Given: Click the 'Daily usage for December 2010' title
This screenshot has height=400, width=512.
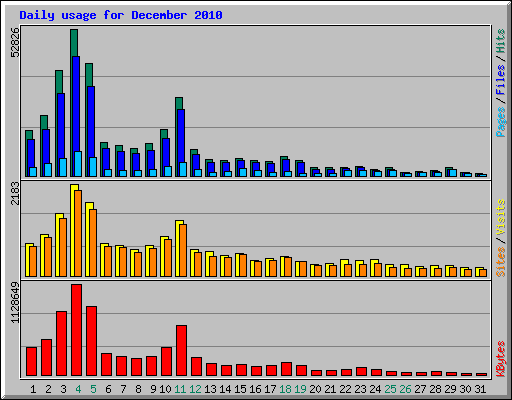Looking at the screenshot, I should (121, 15).
